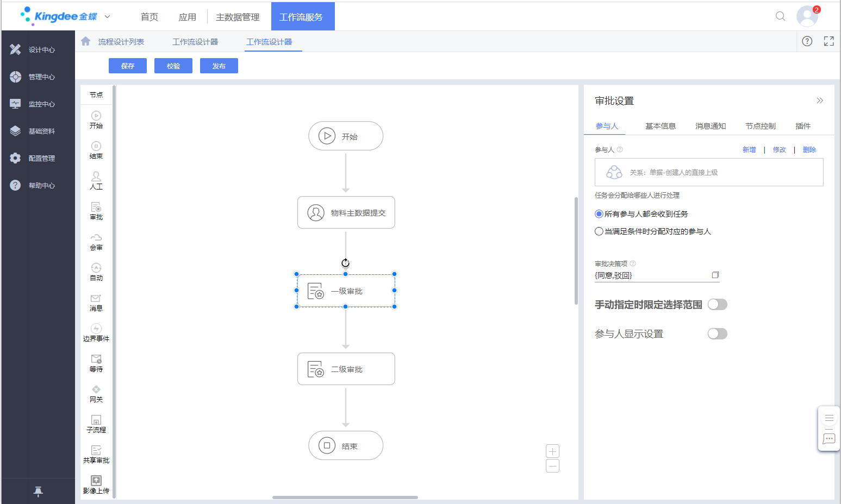Select the 边界事件 boundary event icon
This screenshot has width=841, height=504.
click(x=96, y=329)
